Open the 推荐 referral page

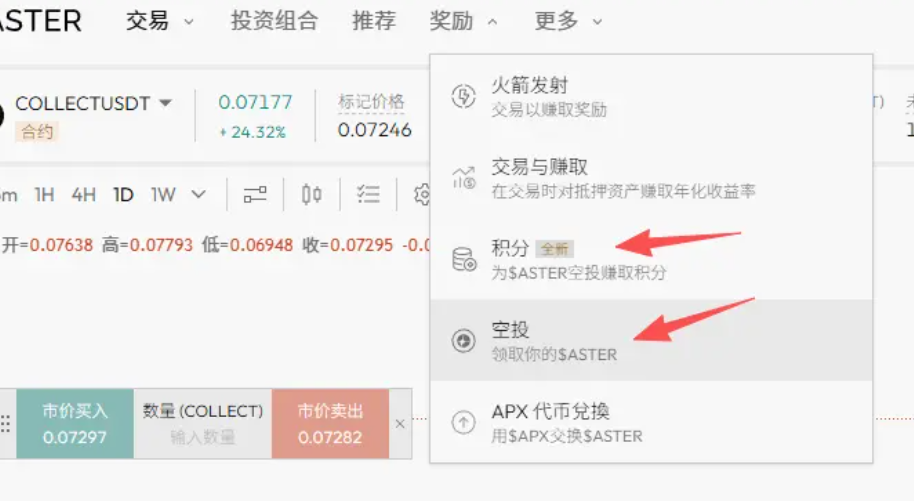click(374, 22)
